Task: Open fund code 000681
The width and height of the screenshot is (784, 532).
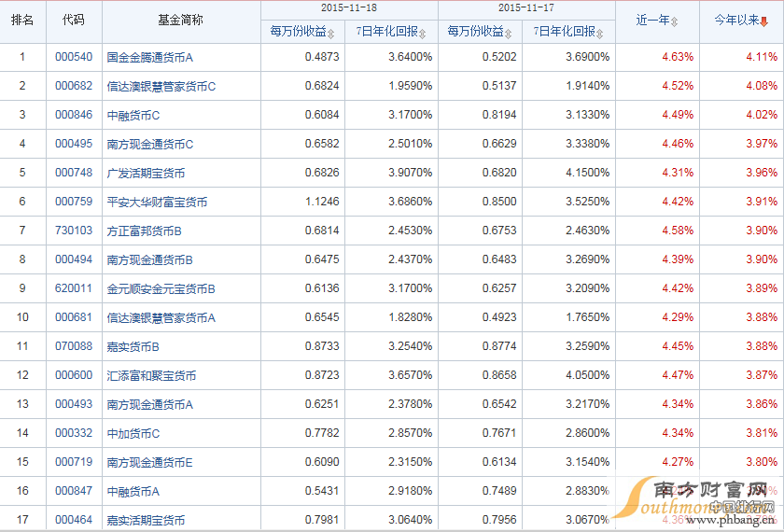Action: 74,318
